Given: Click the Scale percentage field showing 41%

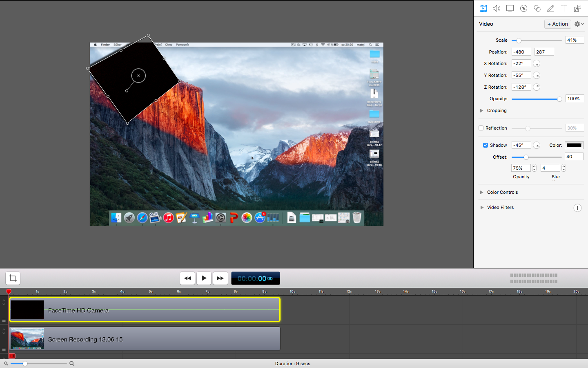Looking at the screenshot, I should (x=575, y=40).
